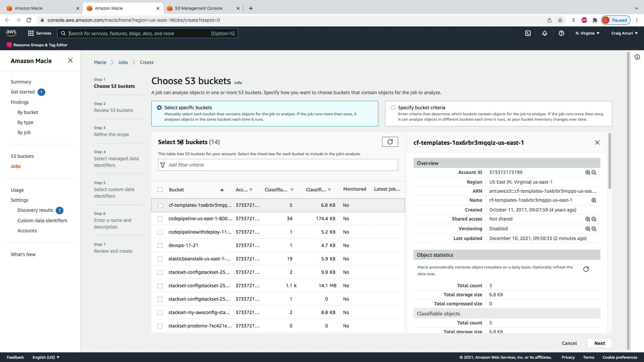
Task: Refresh the S3 buckets table
Action: click(x=390, y=142)
